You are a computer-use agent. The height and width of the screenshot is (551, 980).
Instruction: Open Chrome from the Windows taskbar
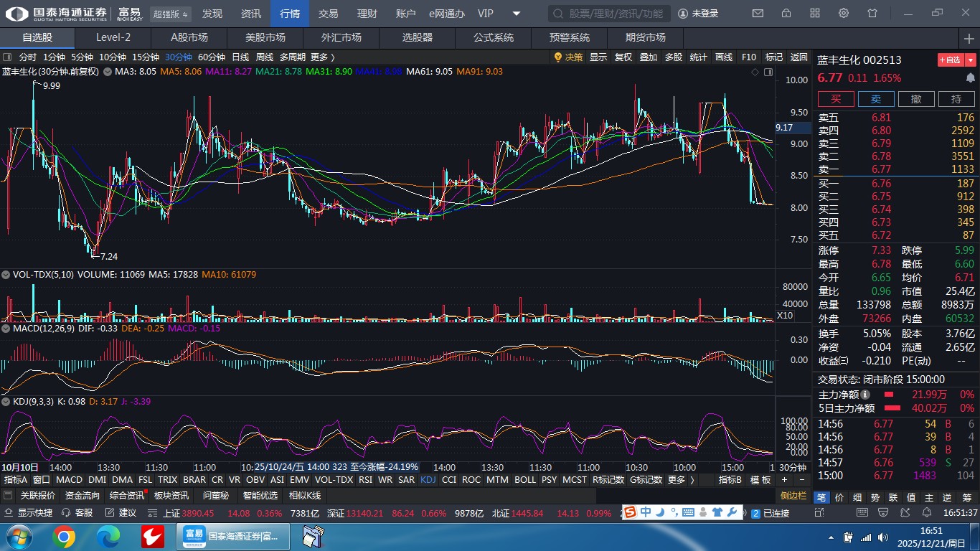[64, 536]
